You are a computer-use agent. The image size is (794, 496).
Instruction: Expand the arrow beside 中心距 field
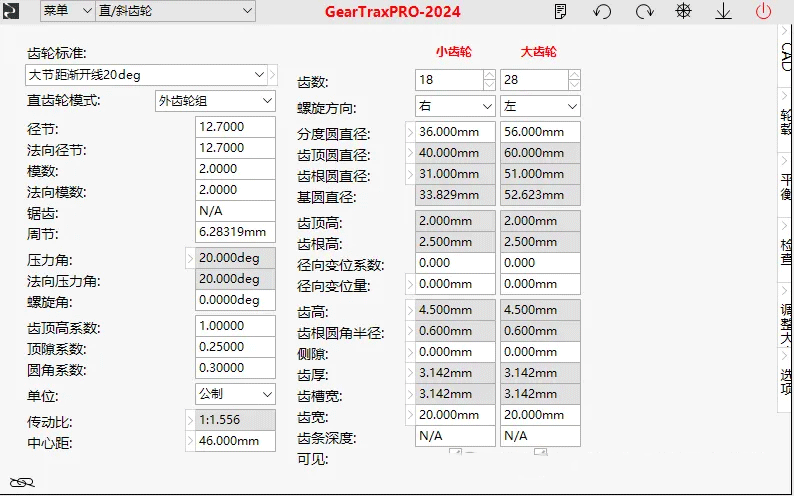click(x=190, y=441)
